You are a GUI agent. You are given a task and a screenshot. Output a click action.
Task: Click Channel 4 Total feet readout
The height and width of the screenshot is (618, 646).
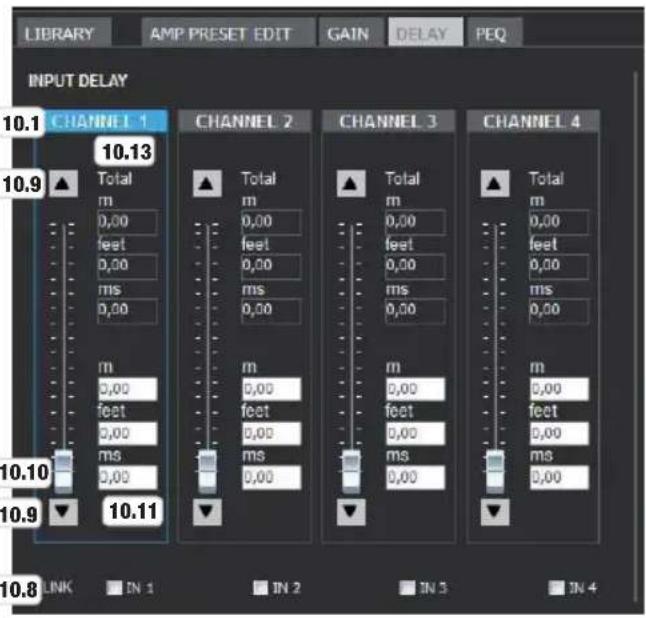coord(559,266)
